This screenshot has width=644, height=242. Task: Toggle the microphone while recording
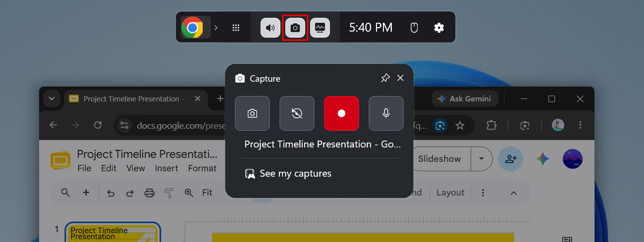tap(386, 113)
